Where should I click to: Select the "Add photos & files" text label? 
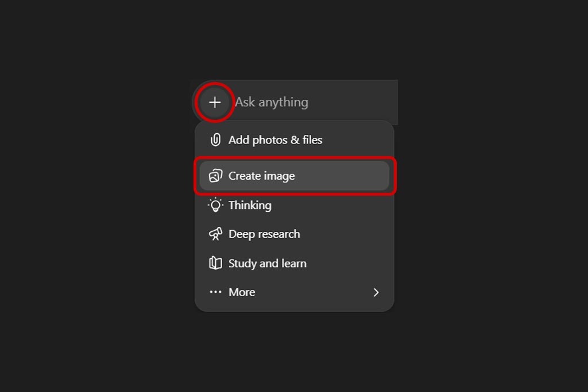[x=275, y=139]
